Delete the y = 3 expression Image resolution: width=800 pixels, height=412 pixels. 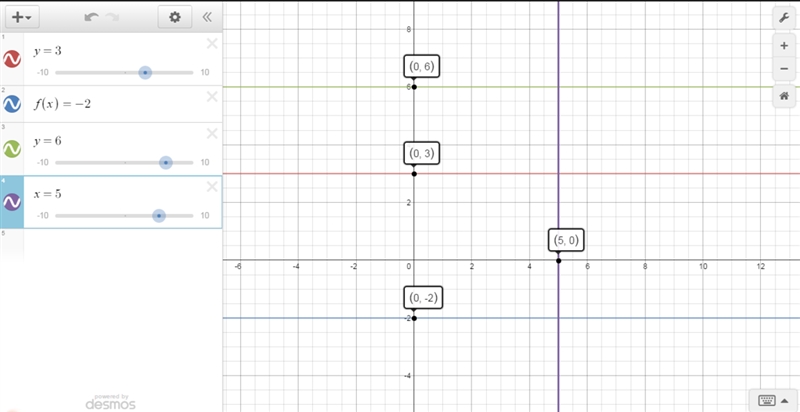(x=212, y=44)
